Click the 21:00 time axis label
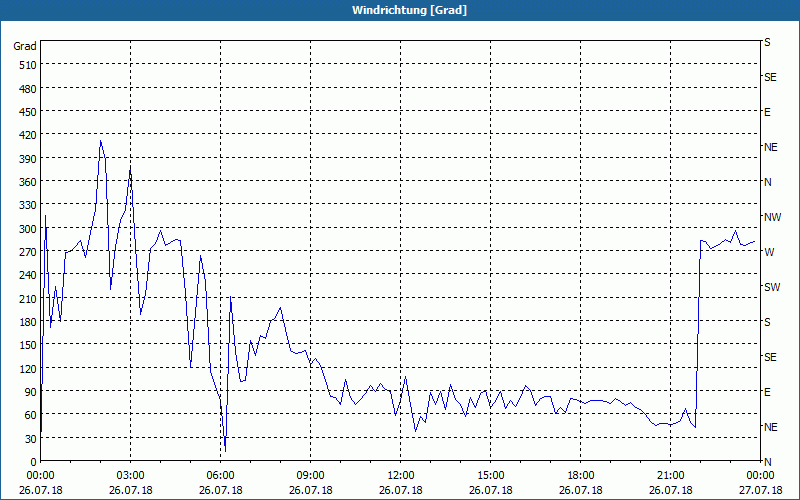The width and height of the screenshot is (800, 500). point(670,476)
